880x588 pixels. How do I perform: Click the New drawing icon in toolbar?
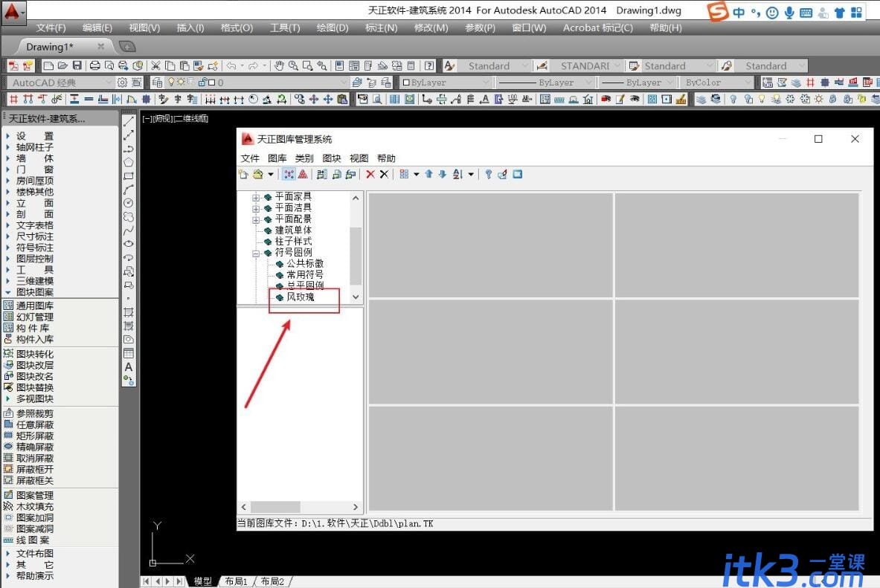click(48, 65)
